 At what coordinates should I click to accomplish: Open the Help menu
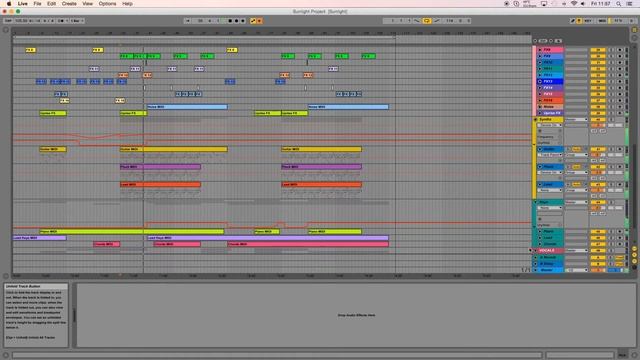pos(127,4)
